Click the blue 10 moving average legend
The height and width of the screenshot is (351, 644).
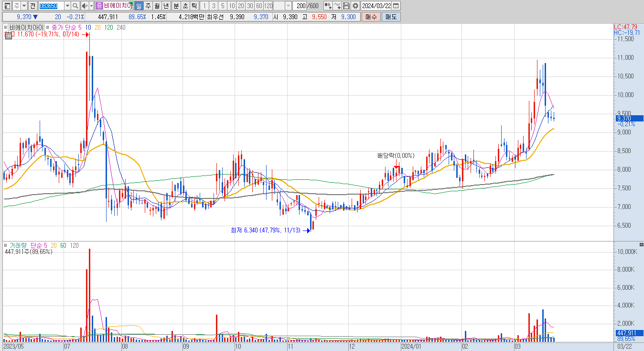tap(88, 27)
